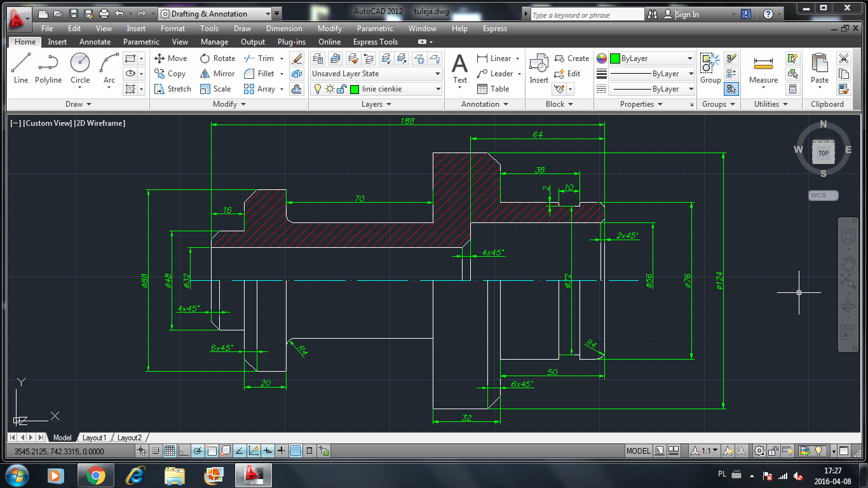Image resolution: width=868 pixels, height=488 pixels.
Task: Click the Save icon in quick access toolbar
Action: (x=74, y=13)
